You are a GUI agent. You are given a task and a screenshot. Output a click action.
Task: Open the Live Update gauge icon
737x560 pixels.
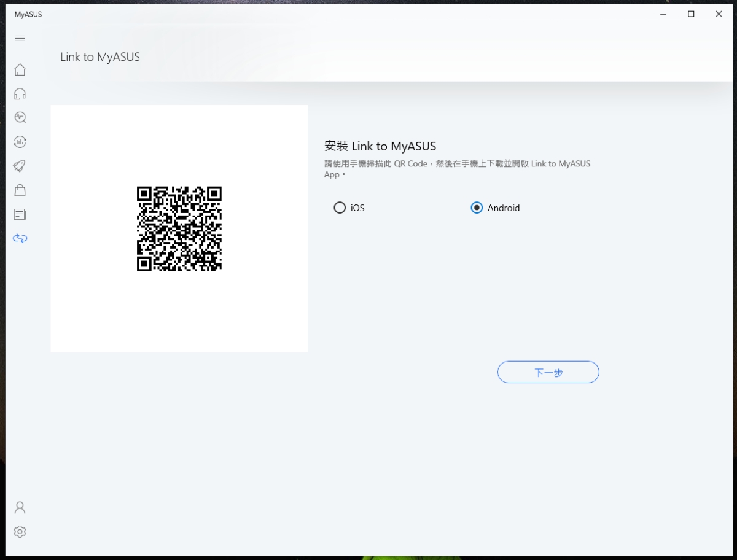(x=20, y=142)
